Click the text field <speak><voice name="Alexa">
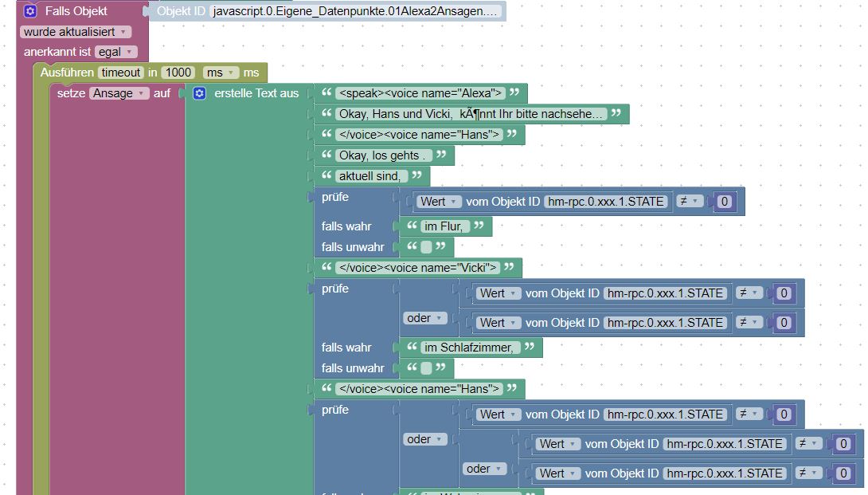This screenshot has height=495, width=868. pos(420,93)
